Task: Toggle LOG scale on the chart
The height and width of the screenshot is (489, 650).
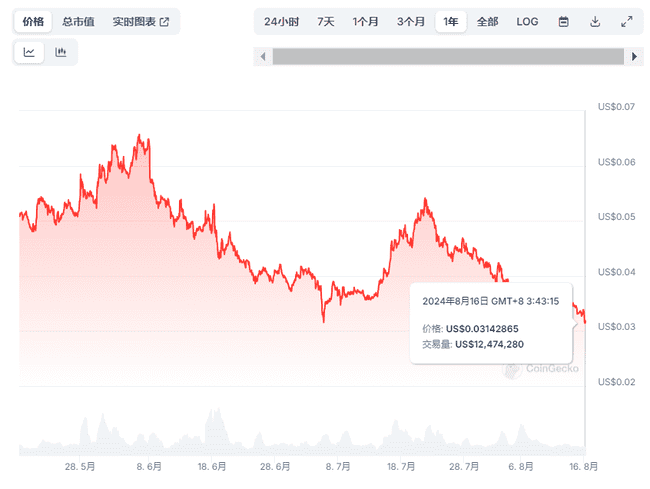Action: [527, 21]
